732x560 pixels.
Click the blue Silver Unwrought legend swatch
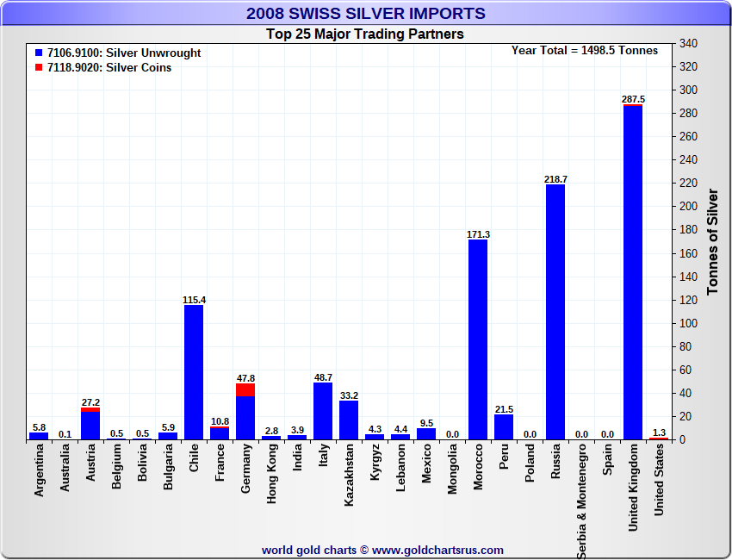[x=39, y=53]
